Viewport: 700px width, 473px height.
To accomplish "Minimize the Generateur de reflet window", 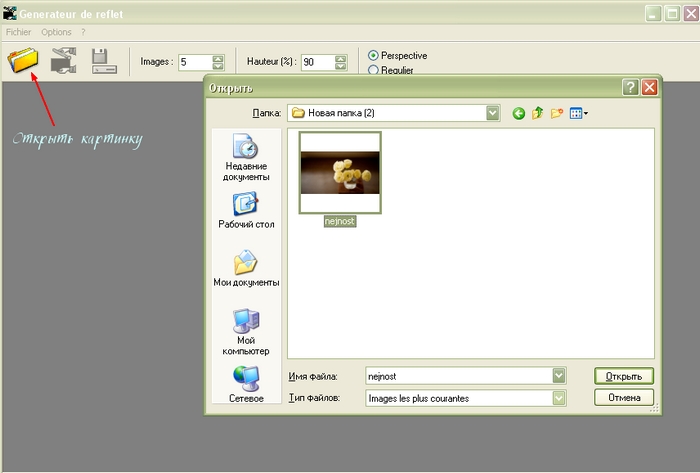I will pyautogui.click(x=653, y=13).
